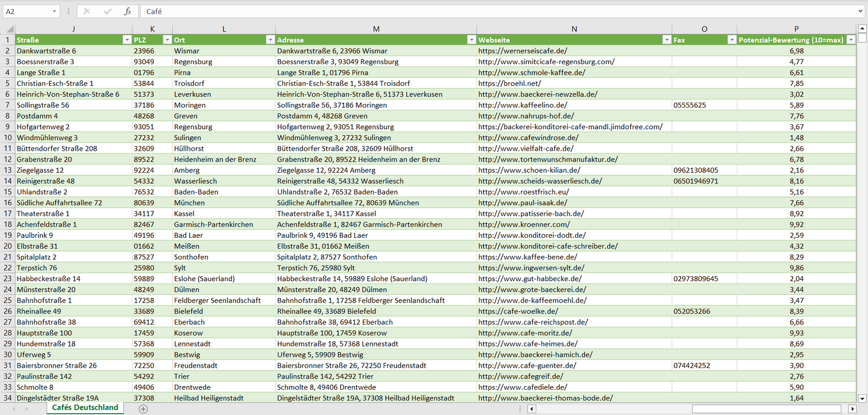
Task: Click into the formula bar containing Café
Action: [x=481, y=11]
